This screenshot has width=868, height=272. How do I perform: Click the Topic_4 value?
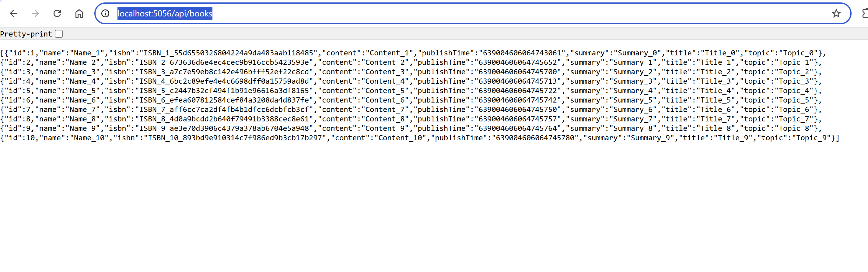coord(792,91)
